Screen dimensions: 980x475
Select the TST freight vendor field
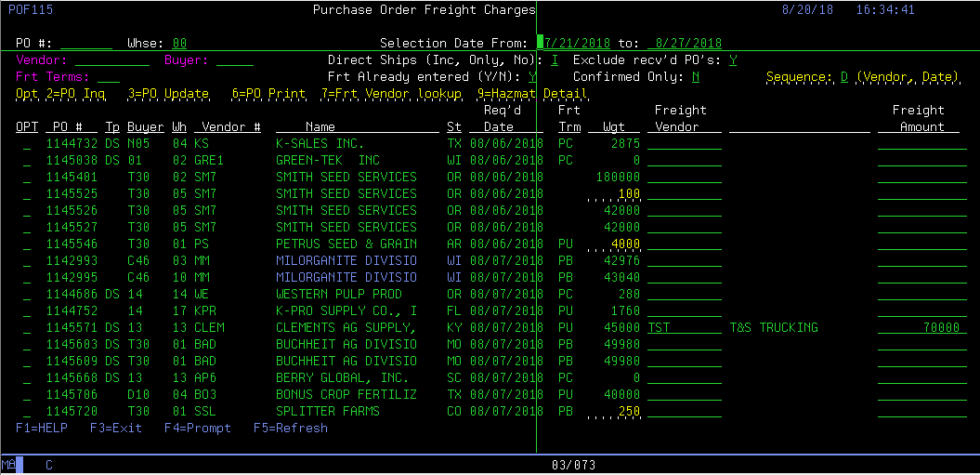click(684, 328)
